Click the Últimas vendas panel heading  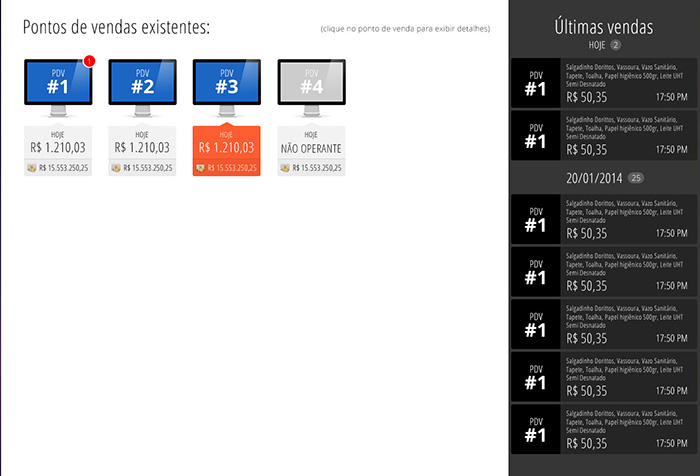click(603, 26)
